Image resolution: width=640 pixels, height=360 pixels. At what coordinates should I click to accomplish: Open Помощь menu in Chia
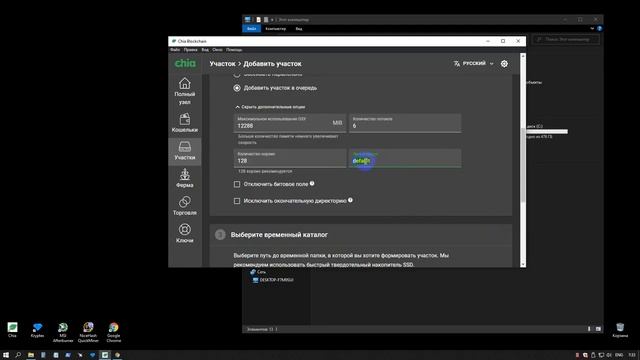234,50
